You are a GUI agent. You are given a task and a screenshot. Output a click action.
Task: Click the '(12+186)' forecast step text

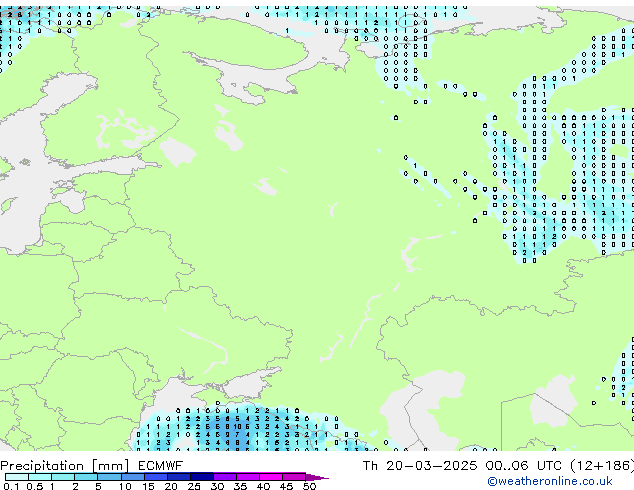pos(602,466)
